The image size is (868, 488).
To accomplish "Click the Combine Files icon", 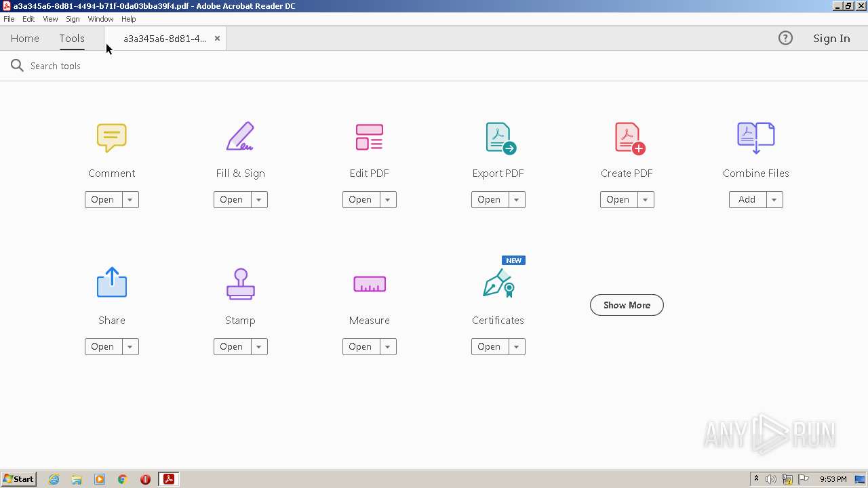I will [x=755, y=138].
